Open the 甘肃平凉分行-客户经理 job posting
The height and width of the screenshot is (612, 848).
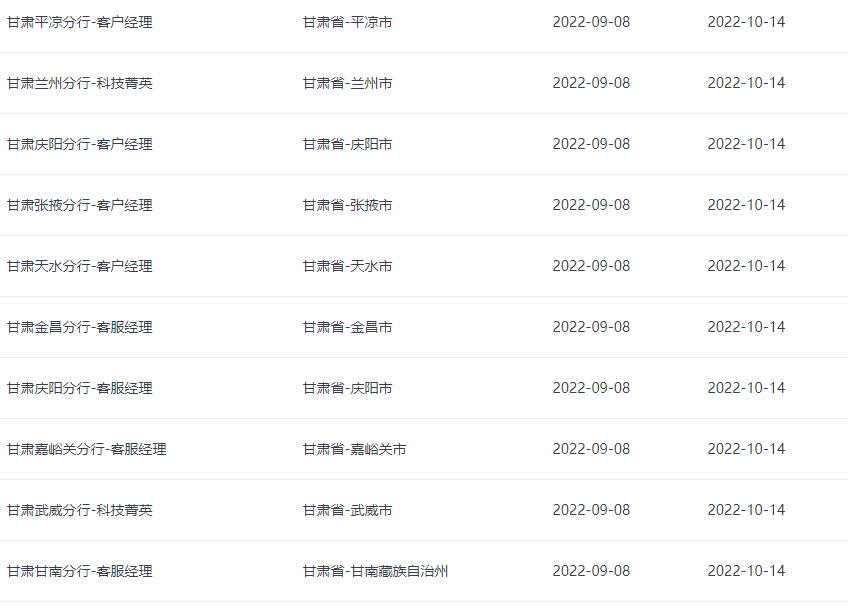point(80,22)
